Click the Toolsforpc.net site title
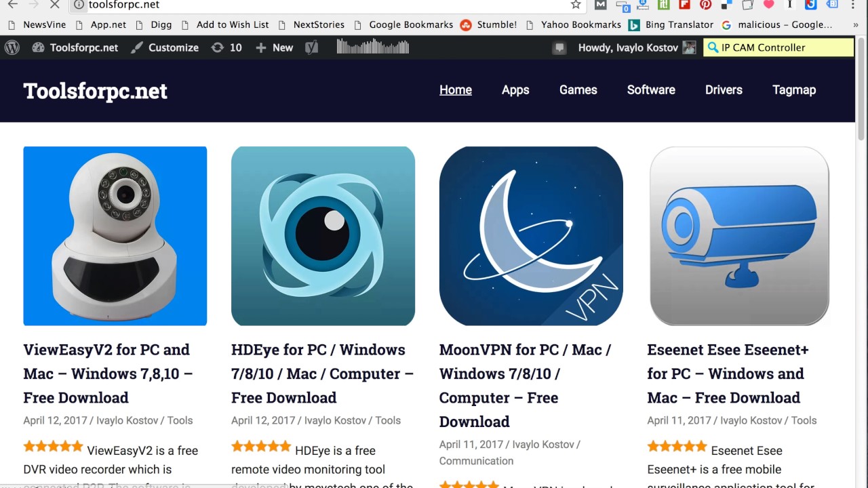This screenshot has height=488, width=868. coord(95,91)
